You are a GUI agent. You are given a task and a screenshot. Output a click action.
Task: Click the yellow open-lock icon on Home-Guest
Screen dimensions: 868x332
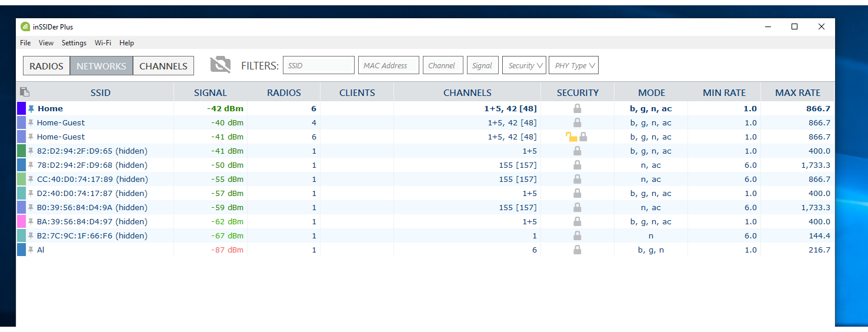[571, 137]
